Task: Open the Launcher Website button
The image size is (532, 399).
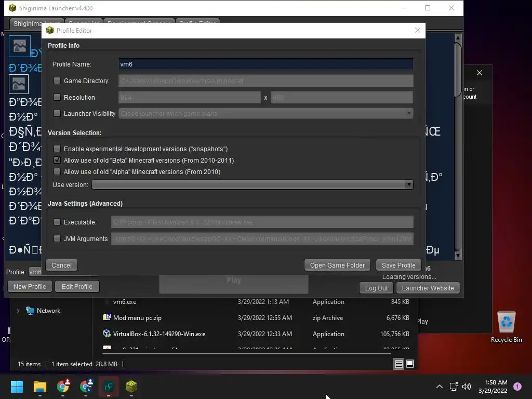Action: tap(428, 288)
